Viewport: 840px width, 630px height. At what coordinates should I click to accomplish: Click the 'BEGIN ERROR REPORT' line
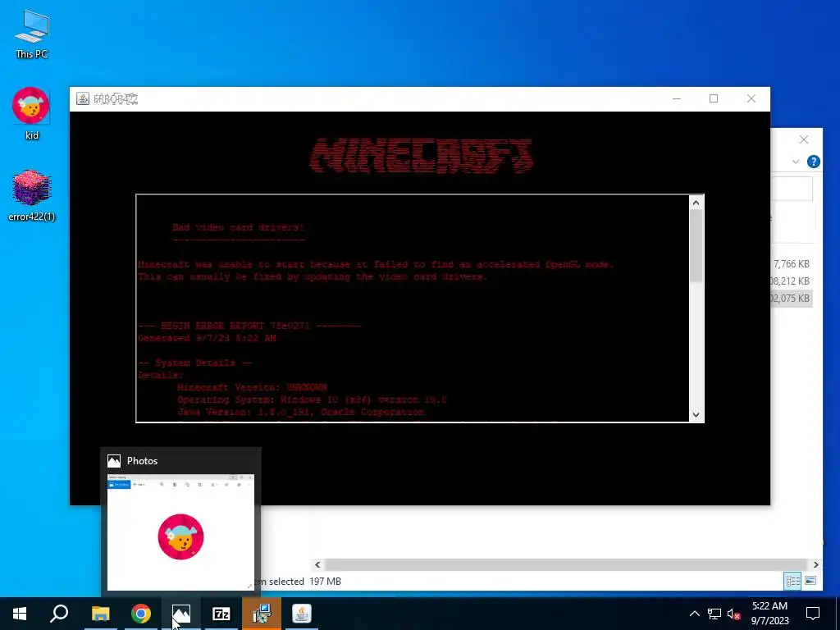(x=249, y=326)
